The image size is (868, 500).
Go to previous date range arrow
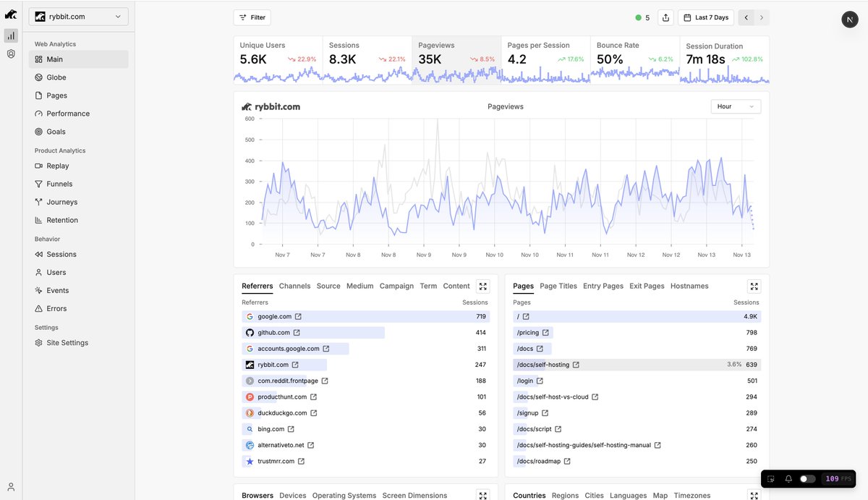tap(746, 17)
